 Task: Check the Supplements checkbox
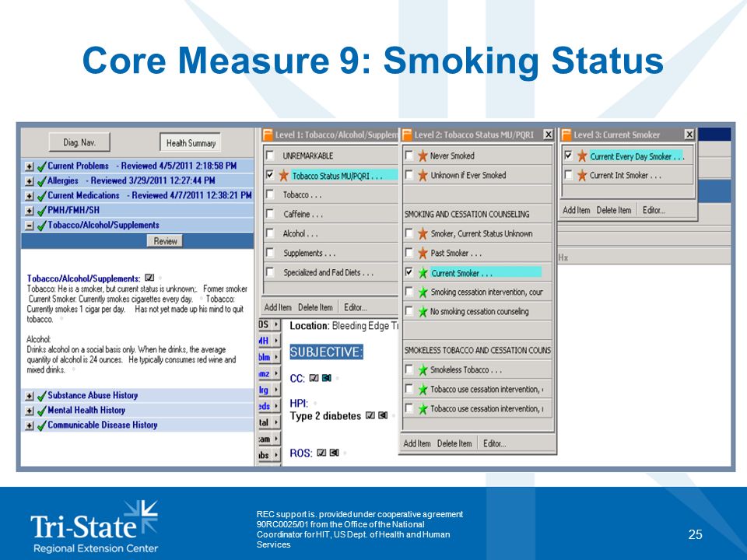[x=270, y=252]
